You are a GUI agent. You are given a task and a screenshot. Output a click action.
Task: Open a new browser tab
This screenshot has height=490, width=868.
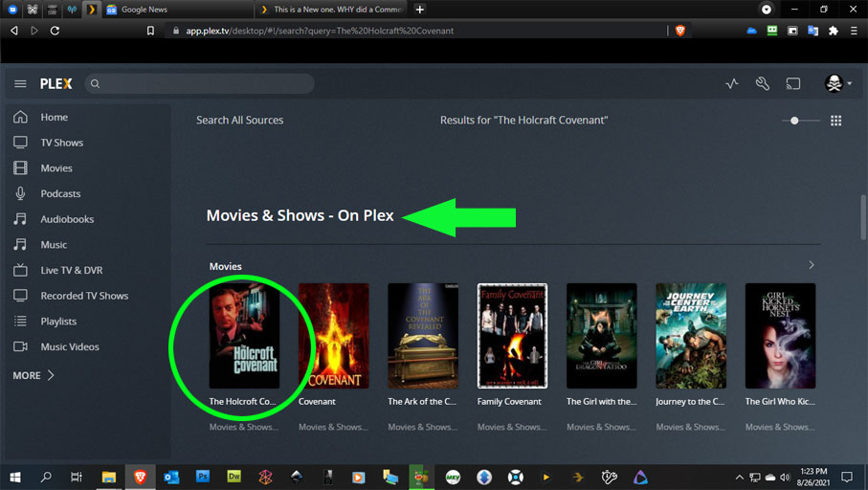click(419, 10)
